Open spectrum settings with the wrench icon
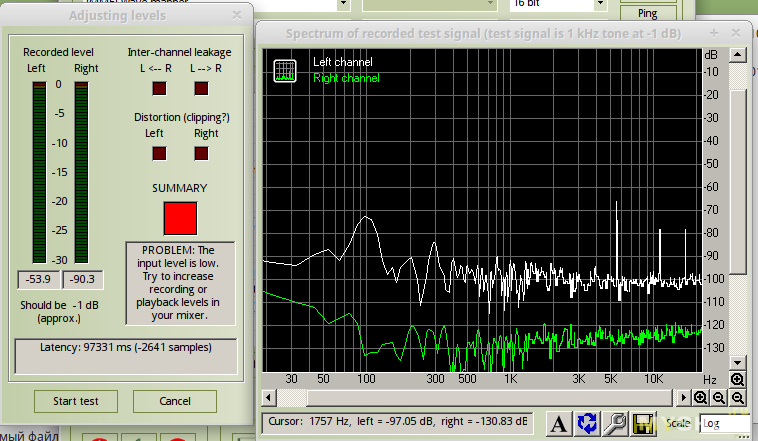Image resolution: width=758 pixels, height=441 pixels. (615, 424)
